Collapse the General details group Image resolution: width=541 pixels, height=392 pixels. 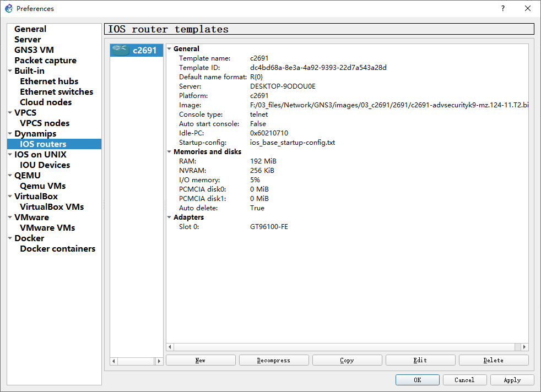pyautogui.click(x=170, y=48)
